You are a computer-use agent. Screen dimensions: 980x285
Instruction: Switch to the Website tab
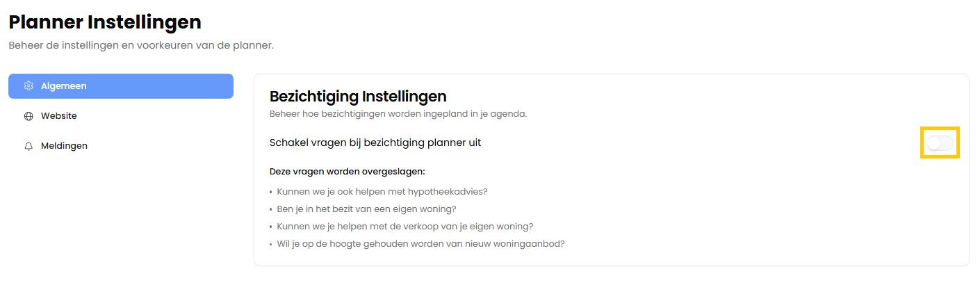pos(59,116)
